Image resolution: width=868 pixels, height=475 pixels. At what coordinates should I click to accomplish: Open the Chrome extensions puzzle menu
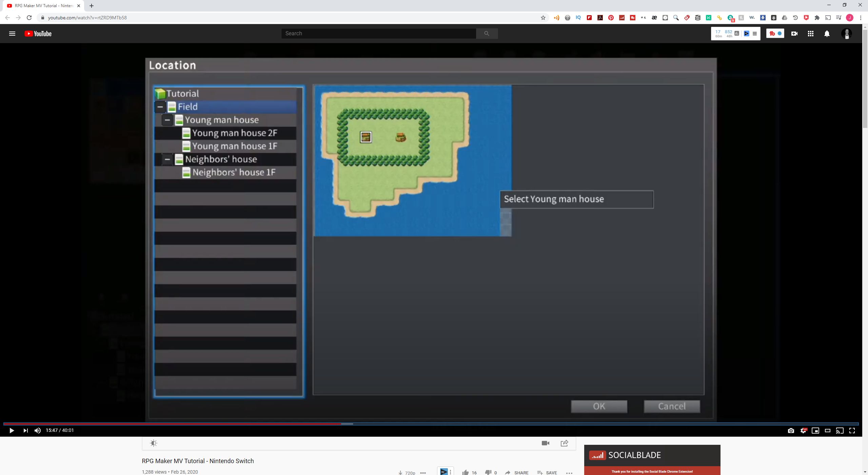pos(817,18)
